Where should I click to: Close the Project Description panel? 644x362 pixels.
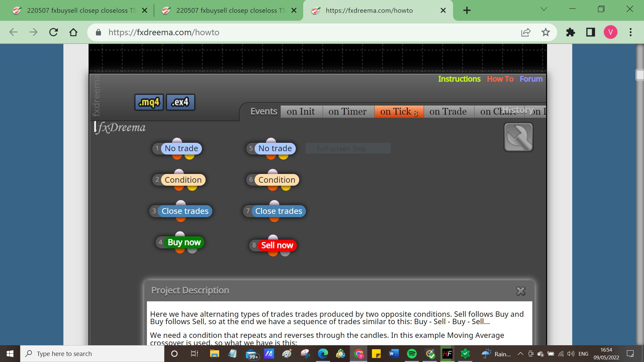[x=521, y=291]
